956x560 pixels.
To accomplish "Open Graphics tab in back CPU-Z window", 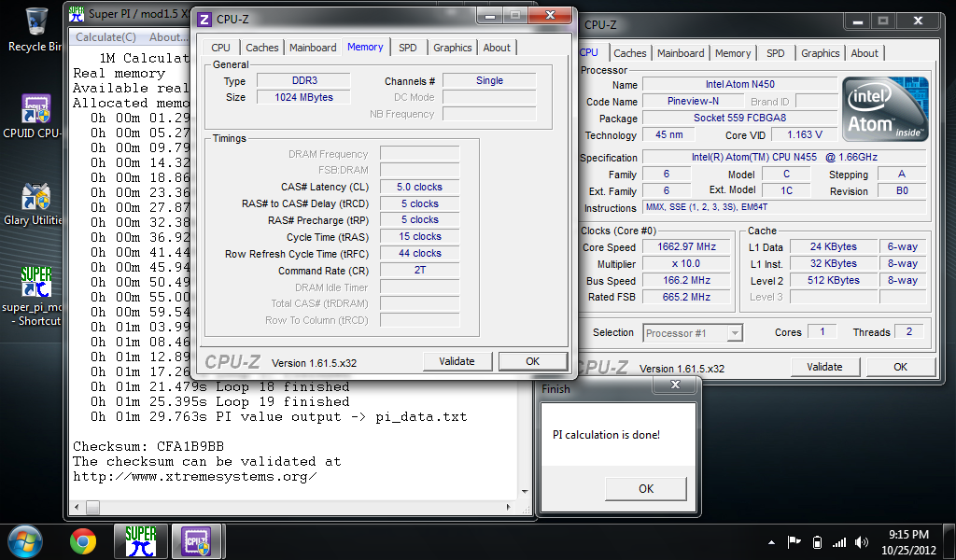I will pos(820,53).
